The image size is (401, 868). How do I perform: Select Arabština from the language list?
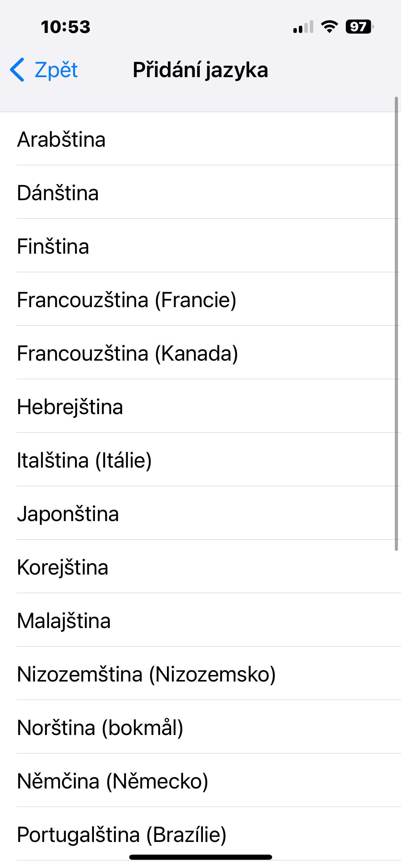(61, 139)
